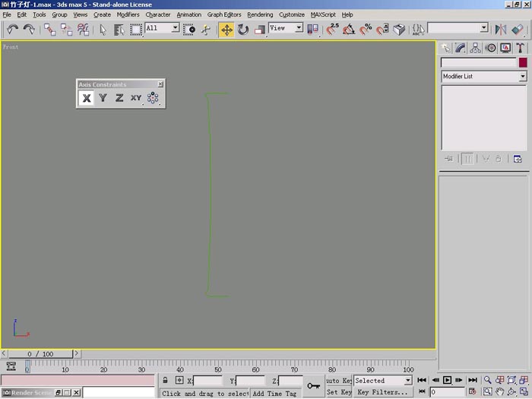The image size is (532, 399).
Task: Open the Hierarchy command panel tab
Action: (x=475, y=48)
